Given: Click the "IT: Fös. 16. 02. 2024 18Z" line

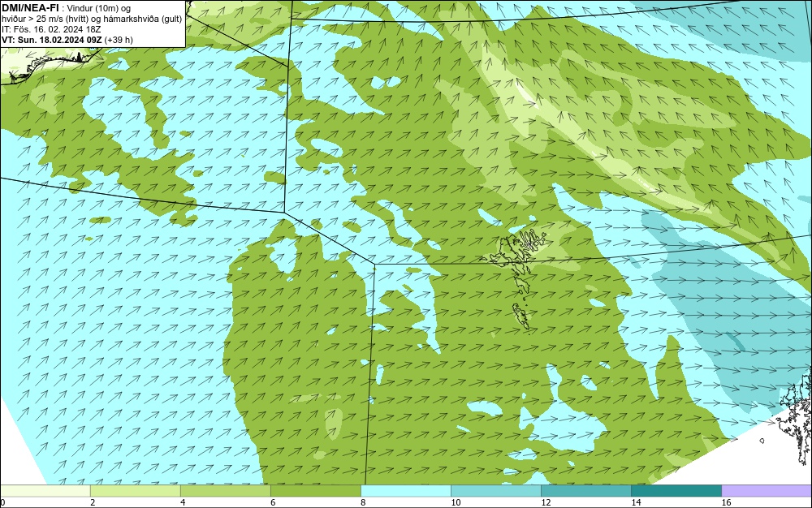Looking at the screenshot, I should [x=50, y=29].
